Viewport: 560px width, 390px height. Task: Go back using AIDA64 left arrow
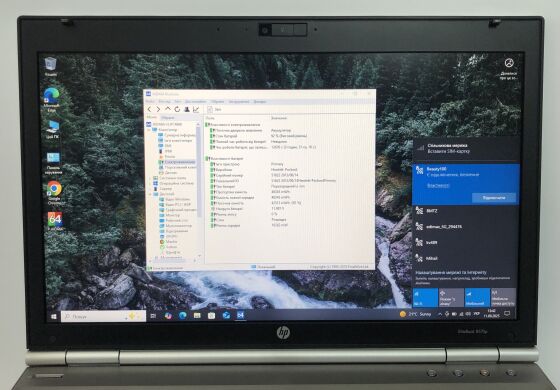point(149,109)
